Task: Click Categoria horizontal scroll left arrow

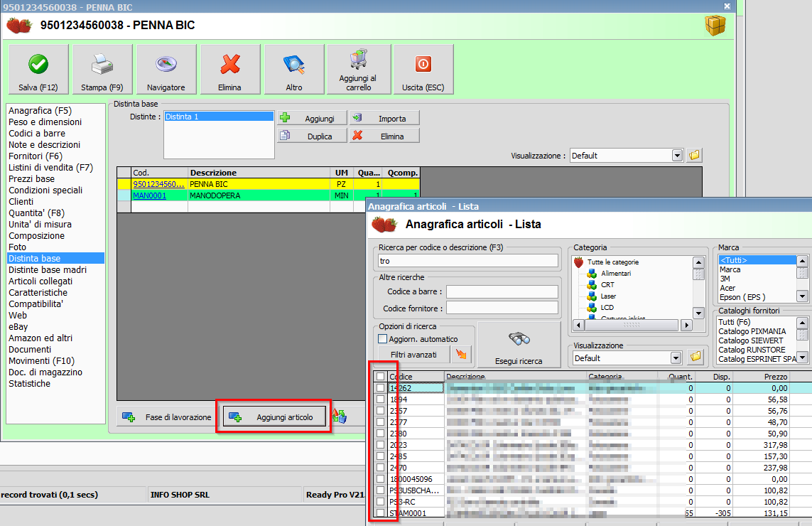Action: tap(578, 326)
